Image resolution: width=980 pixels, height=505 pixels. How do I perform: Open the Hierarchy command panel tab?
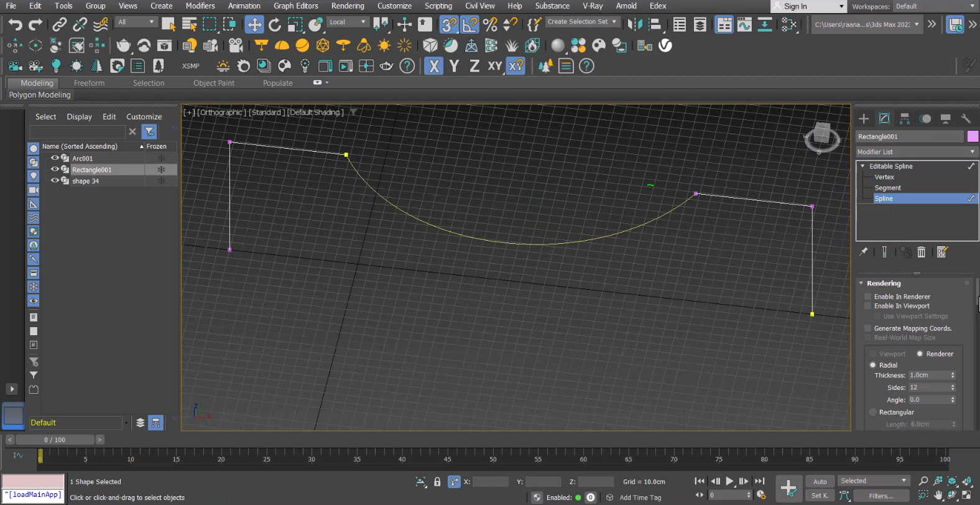click(905, 119)
